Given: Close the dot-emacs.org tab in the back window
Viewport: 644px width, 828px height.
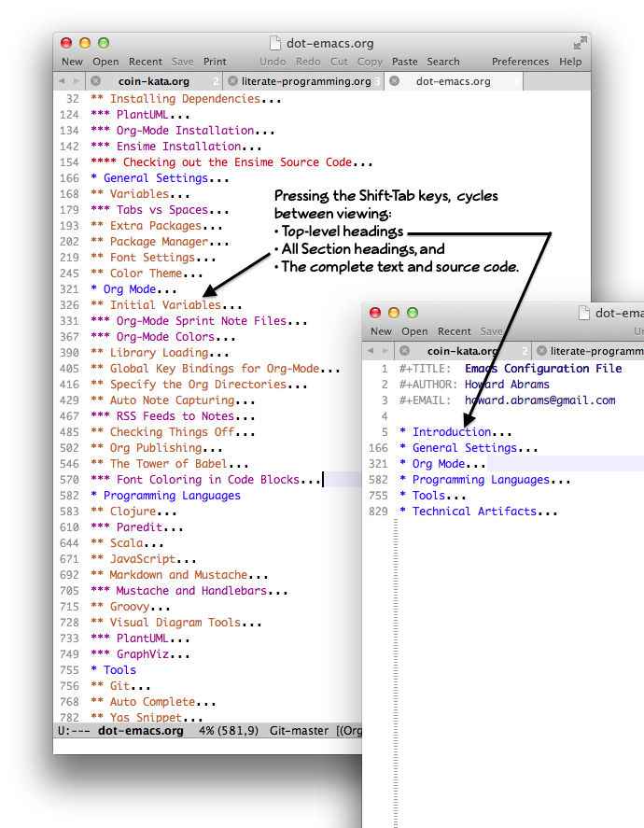Looking at the screenshot, I should click(x=394, y=81).
